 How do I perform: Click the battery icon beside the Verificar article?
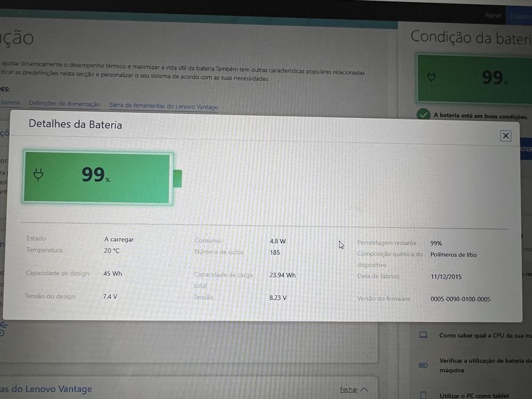point(423,365)
